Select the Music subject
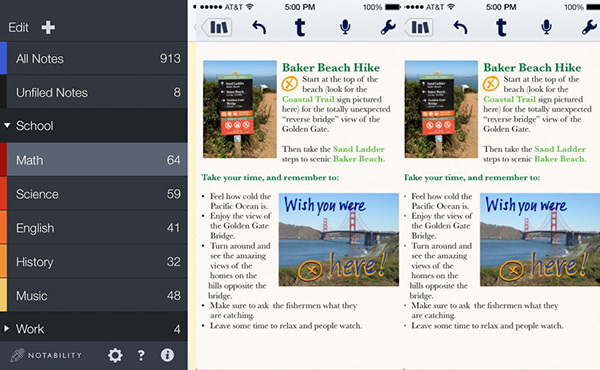This screenshot has height=370, width=600. coord(94,295)
